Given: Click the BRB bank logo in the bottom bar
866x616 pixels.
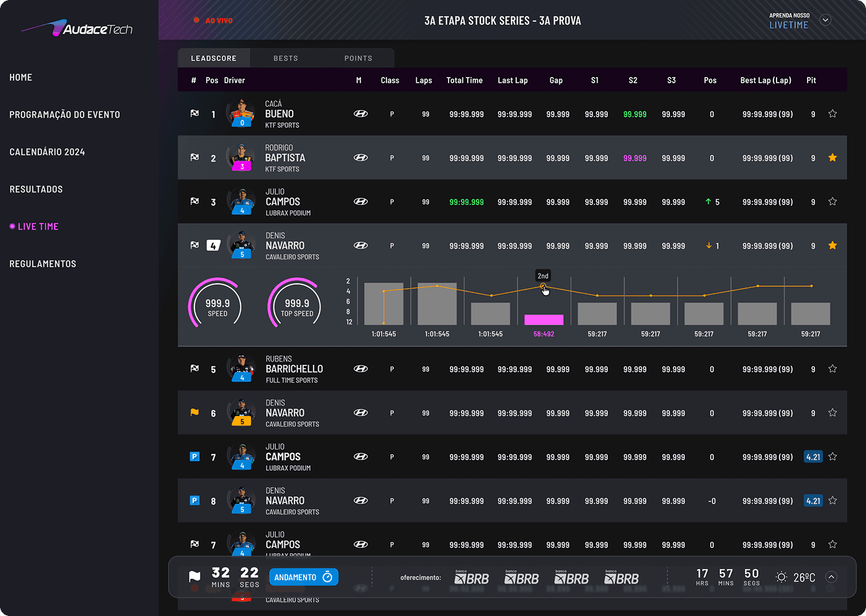Looking at the screenshot, I should tap(472, 577).
